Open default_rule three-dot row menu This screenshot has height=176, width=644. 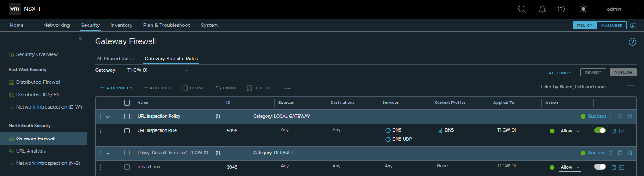click(101, 167)
